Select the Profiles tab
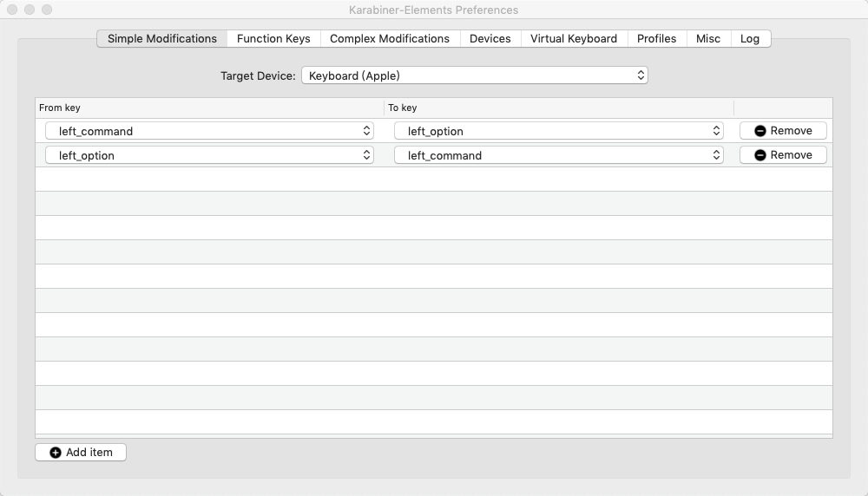The height and width of the screenshot is (496, 868). 656,39
